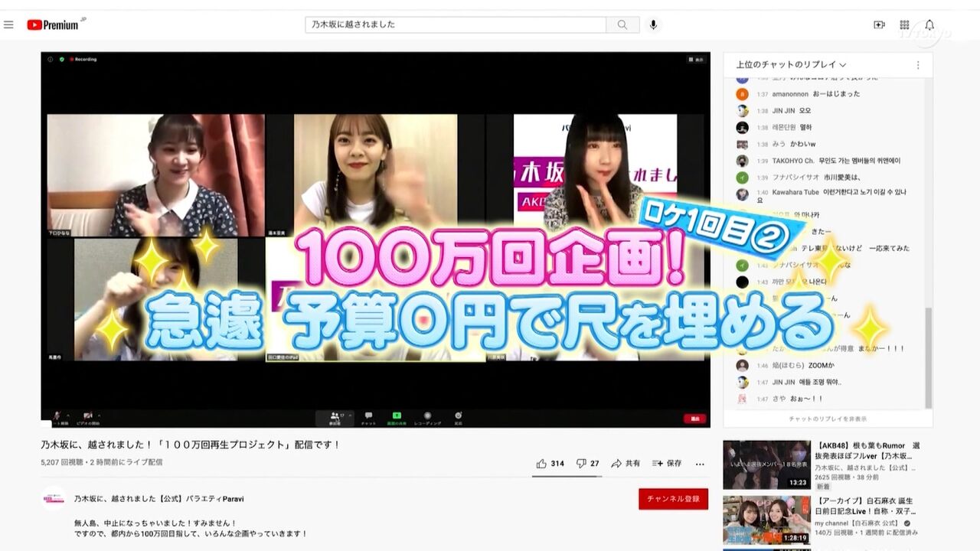Click the chat replay scrollbar thumb

click(x=929, y=358)
